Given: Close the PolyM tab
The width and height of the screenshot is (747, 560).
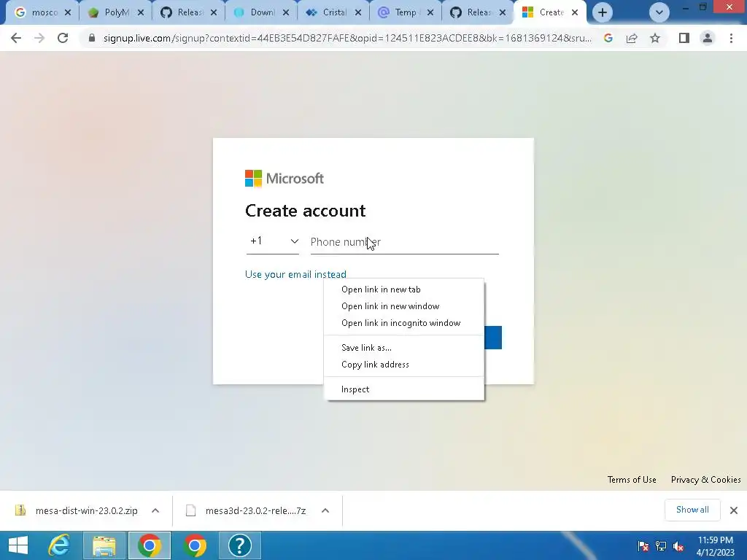Looking at the screenshot, I should (141, 13).
